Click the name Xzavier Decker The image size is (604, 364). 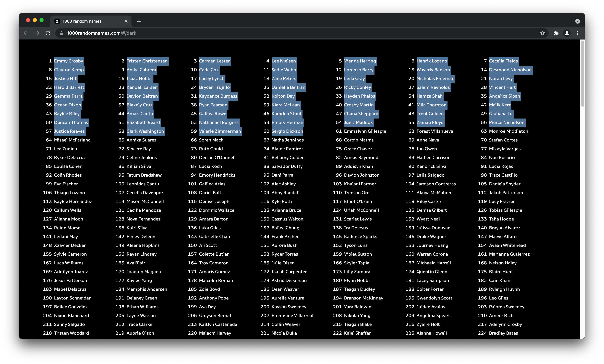tap(70, 245)
